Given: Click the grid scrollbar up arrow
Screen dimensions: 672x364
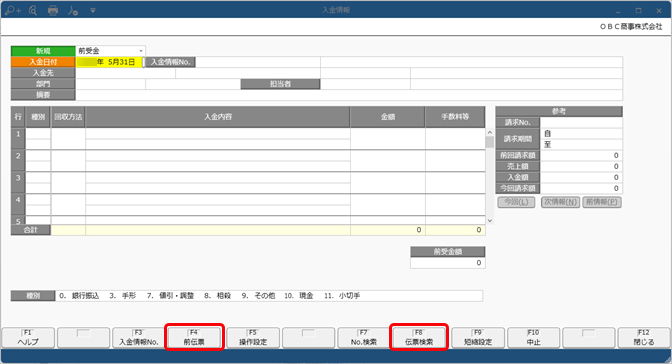Looking at the screenshot, I should click(490, 132).
